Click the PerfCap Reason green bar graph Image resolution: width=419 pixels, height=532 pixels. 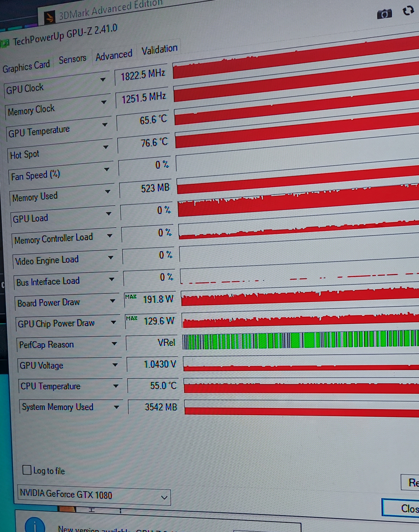pyautogui.click(x=301, y=340)
